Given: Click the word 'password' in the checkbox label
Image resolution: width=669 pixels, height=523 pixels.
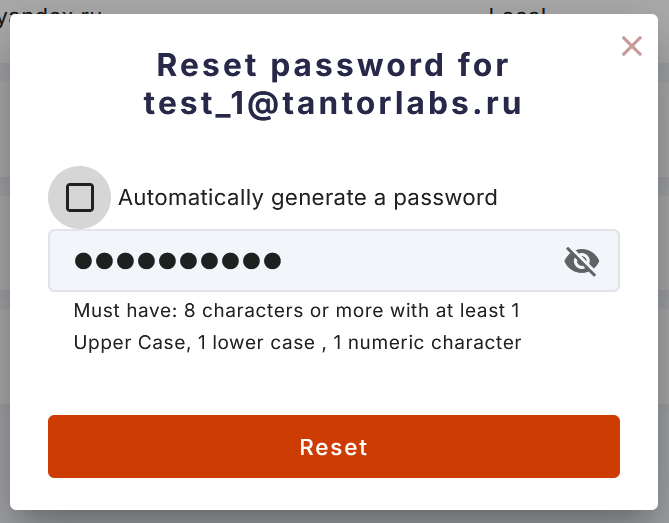Looking at the screenshot, I should 445,199.
